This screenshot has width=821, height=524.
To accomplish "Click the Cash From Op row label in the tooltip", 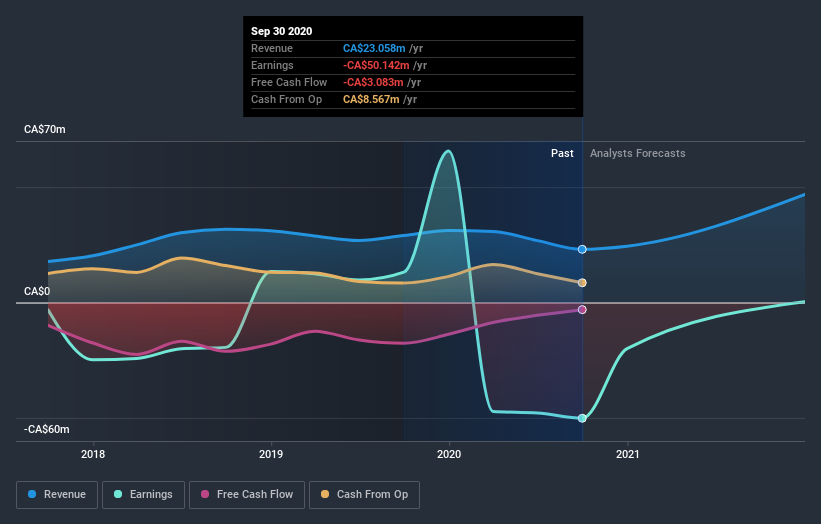I will 286,99.
